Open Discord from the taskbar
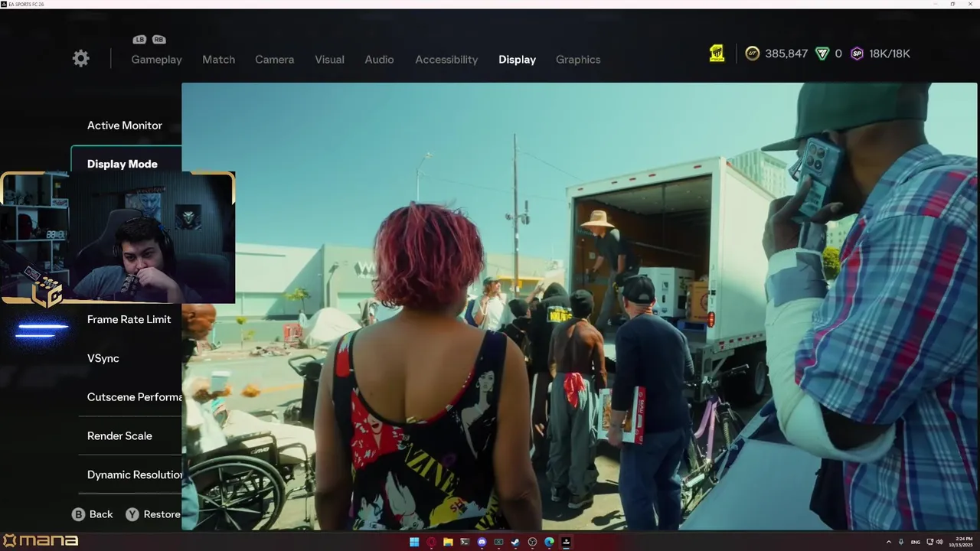Image resolution: width=980 pixels, height=551 pixels. 482,542
